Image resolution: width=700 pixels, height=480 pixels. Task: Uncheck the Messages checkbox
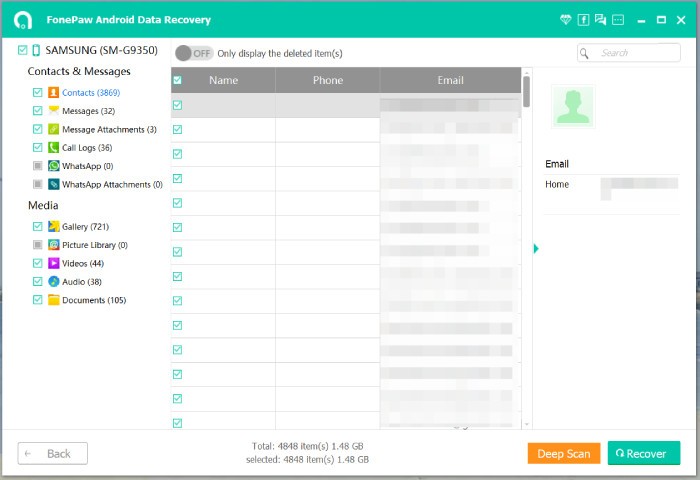(x=37, y=111)
